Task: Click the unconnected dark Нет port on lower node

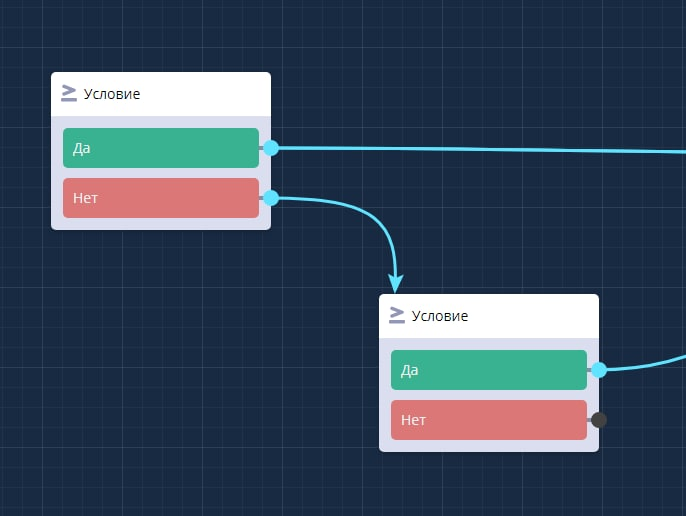Action: point(599,420)
